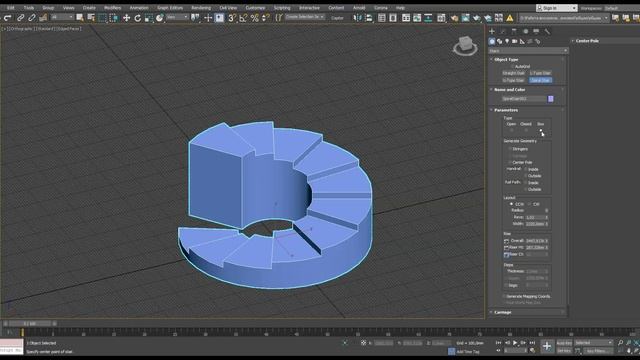Open Create Selection Set dropdown
Screen dimensions: 640x360
(x=305, y=17)
